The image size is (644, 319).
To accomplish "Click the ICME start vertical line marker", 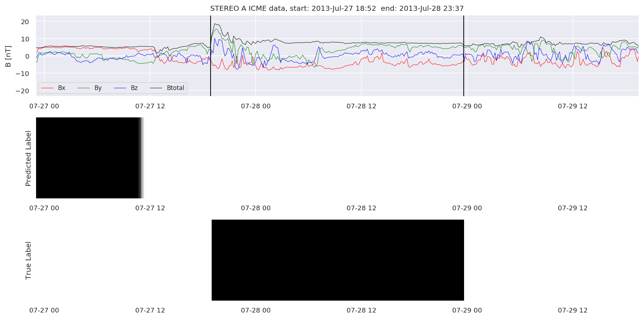I will [x=211, y=56].
